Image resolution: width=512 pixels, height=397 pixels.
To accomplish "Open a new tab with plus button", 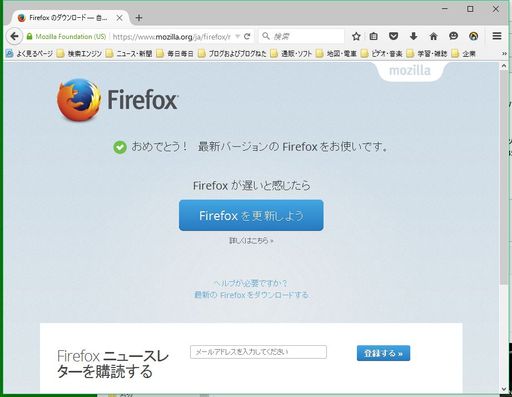I will coord(139,18).
